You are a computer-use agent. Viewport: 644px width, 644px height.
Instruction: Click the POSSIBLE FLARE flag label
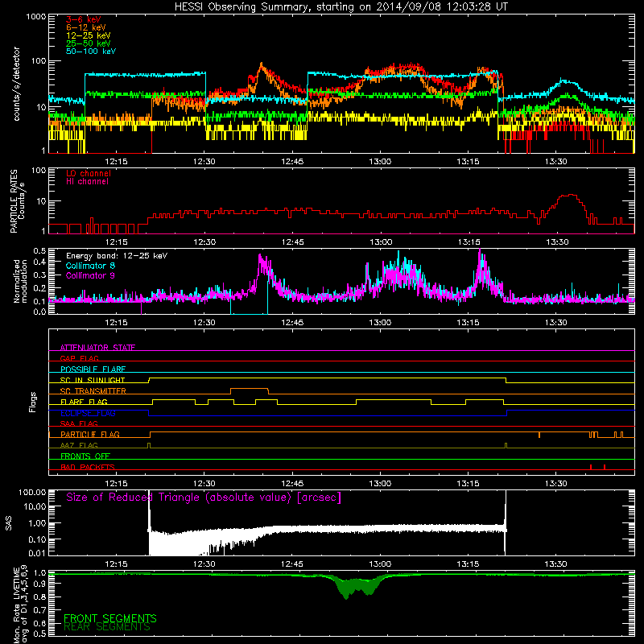[x=93, y=369]
